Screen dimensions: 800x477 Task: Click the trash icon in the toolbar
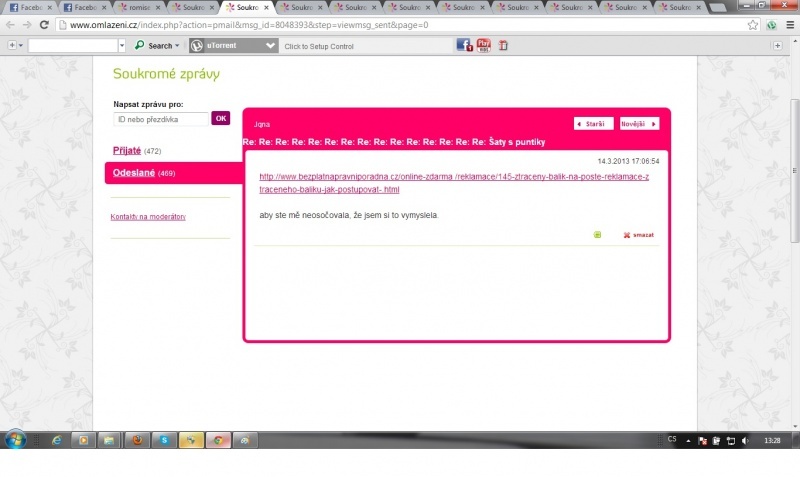pos(503,45)
